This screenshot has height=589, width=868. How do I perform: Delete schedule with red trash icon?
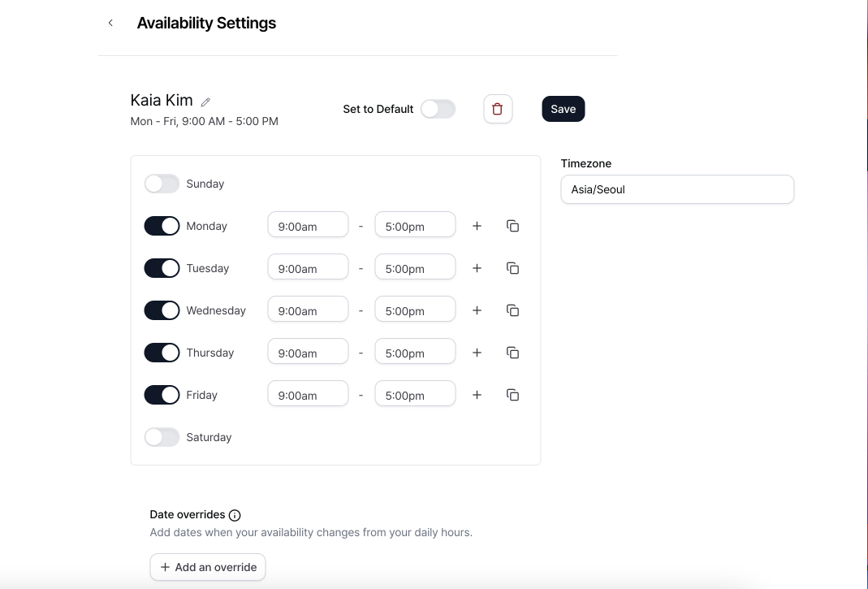[x=498, y=109]
